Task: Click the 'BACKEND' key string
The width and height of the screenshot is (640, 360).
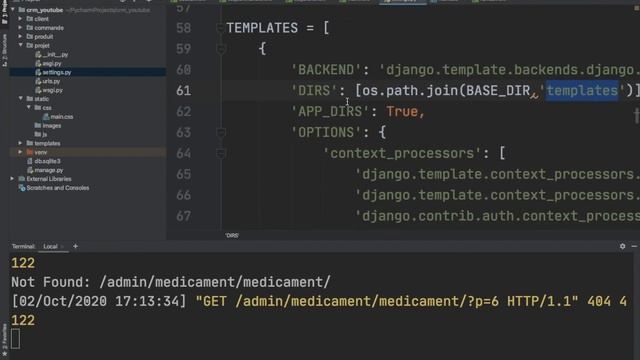Action: click(x=326, y=70)
